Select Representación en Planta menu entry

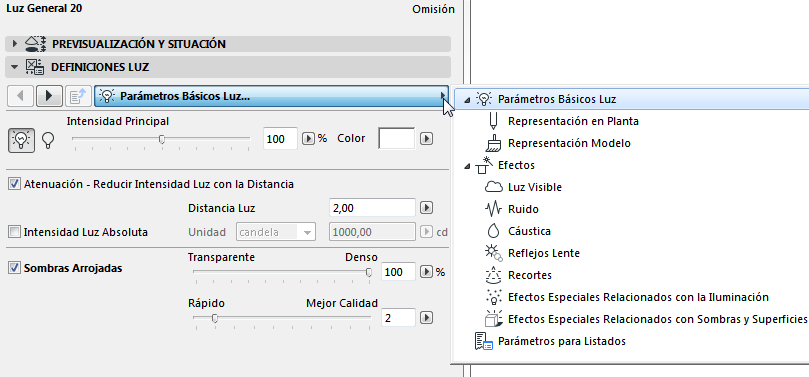[x=573, y=121]
